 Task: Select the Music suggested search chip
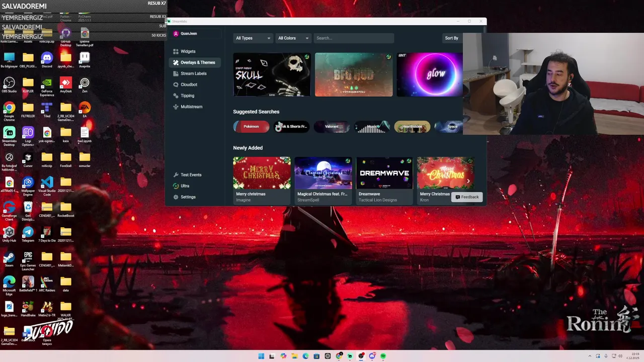tap(372, 127)
